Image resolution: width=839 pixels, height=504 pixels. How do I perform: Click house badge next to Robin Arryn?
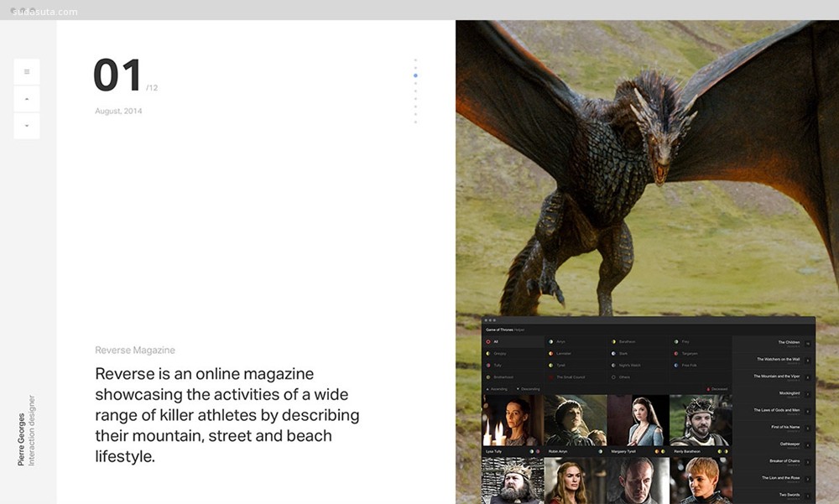601,451
